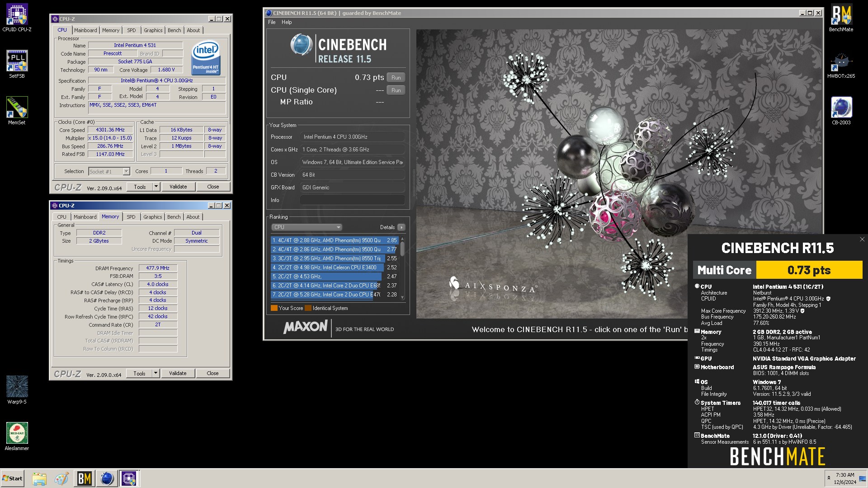Click the Windows Start button
Screen dimensions: 868x488
(x=12, y=479)
